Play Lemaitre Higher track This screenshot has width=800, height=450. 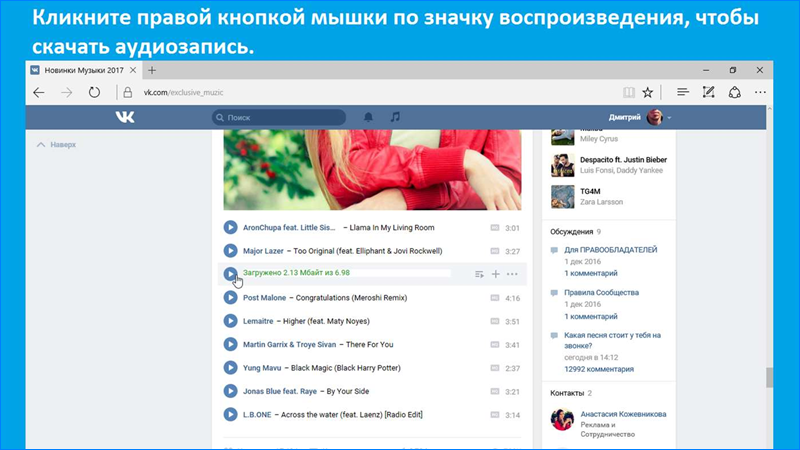coord(231,321)
